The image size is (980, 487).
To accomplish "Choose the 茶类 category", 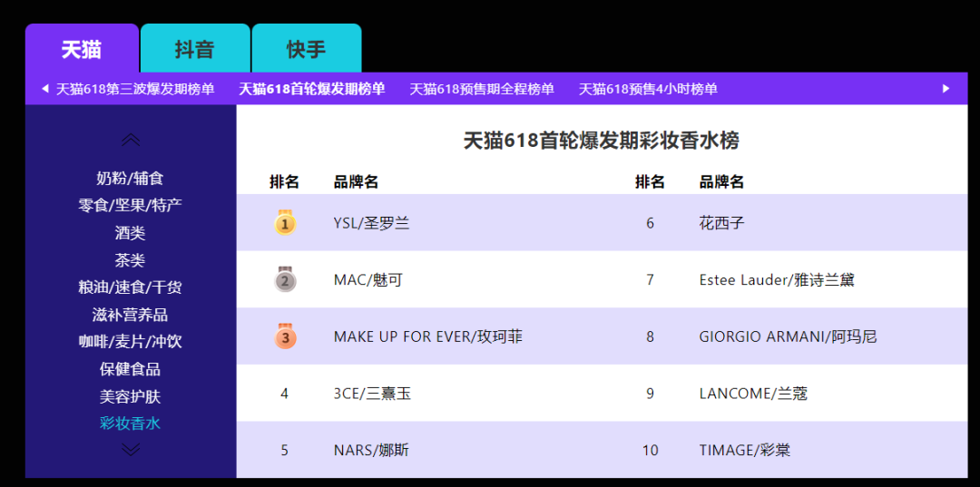I will 130,259.
